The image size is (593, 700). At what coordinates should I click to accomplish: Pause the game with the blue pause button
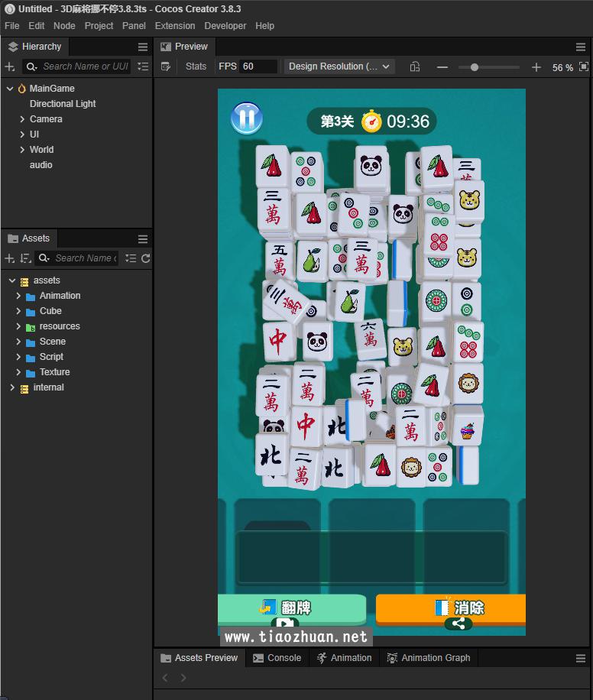point(246,118)
